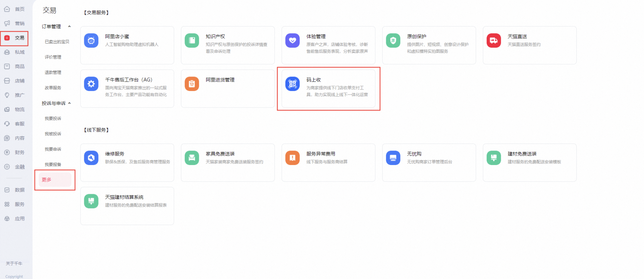Viewport: 644px width, 279px height.
Task: Launch 阿里店小蜜 via its robot icon
Action: coord(91,40)
